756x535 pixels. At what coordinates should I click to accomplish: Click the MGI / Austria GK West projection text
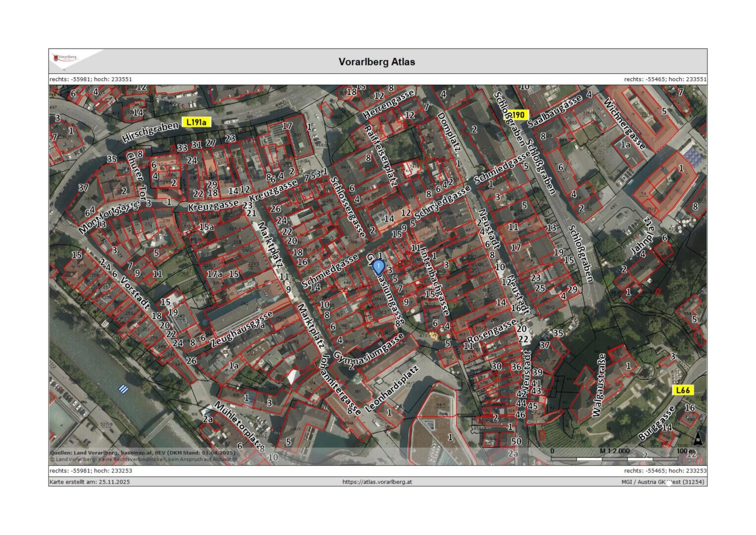(663, 481)
